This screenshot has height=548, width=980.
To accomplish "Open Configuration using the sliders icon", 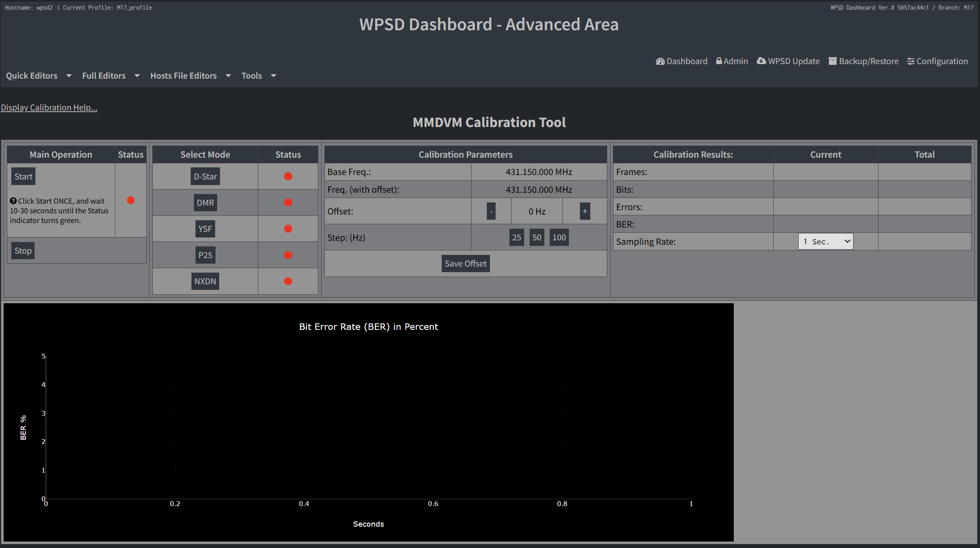I will 911,61.
